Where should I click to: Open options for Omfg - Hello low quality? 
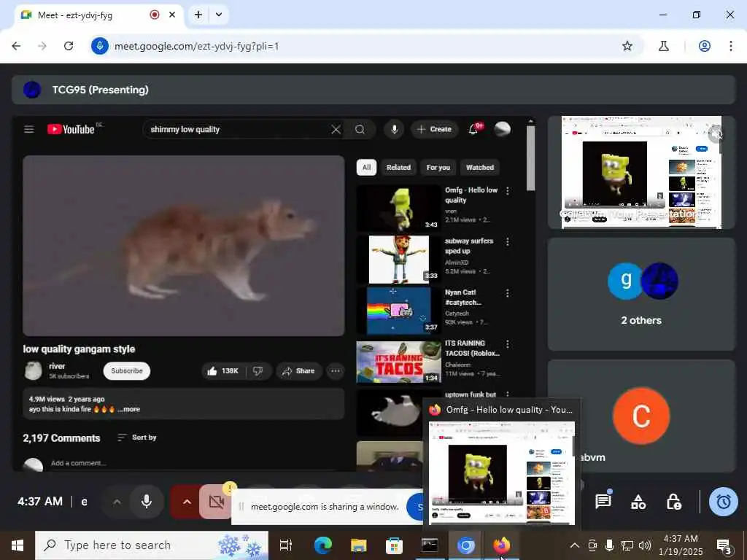click(x=508, y=191)
